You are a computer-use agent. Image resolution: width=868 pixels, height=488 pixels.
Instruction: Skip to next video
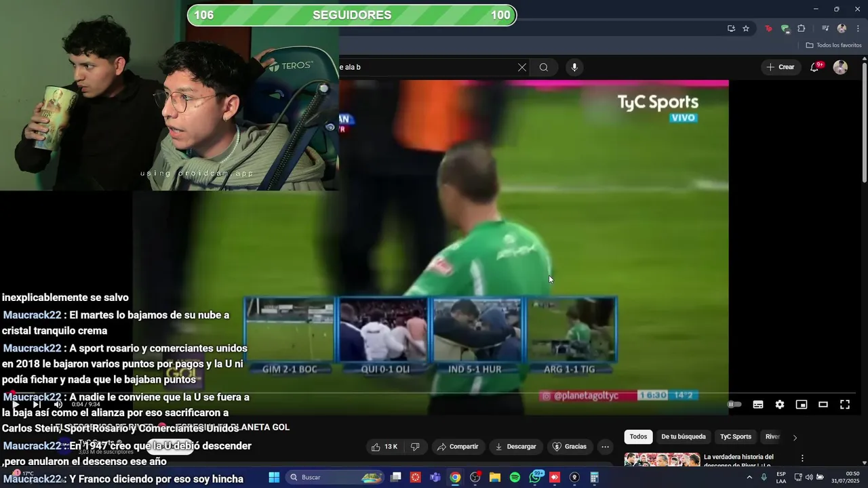(37, 405)
